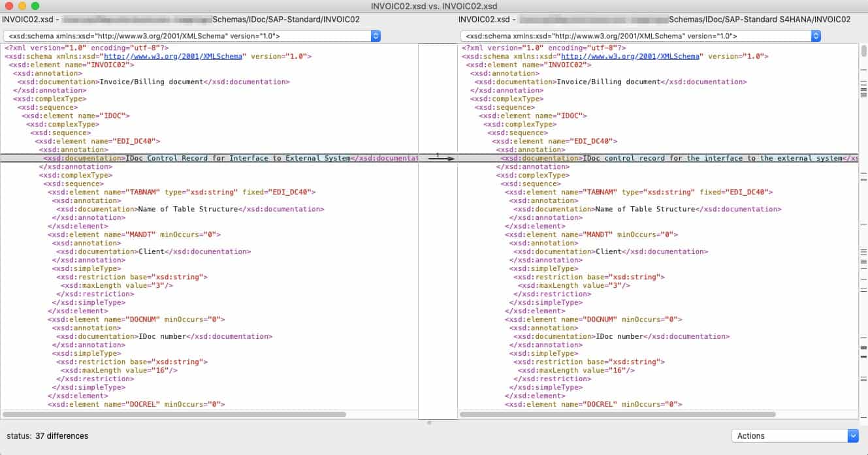Select right pane line 'IDoc control record for the interface'
Viewport: 868px width, 455px height.
pyautogui.click(x=679, y=158)
